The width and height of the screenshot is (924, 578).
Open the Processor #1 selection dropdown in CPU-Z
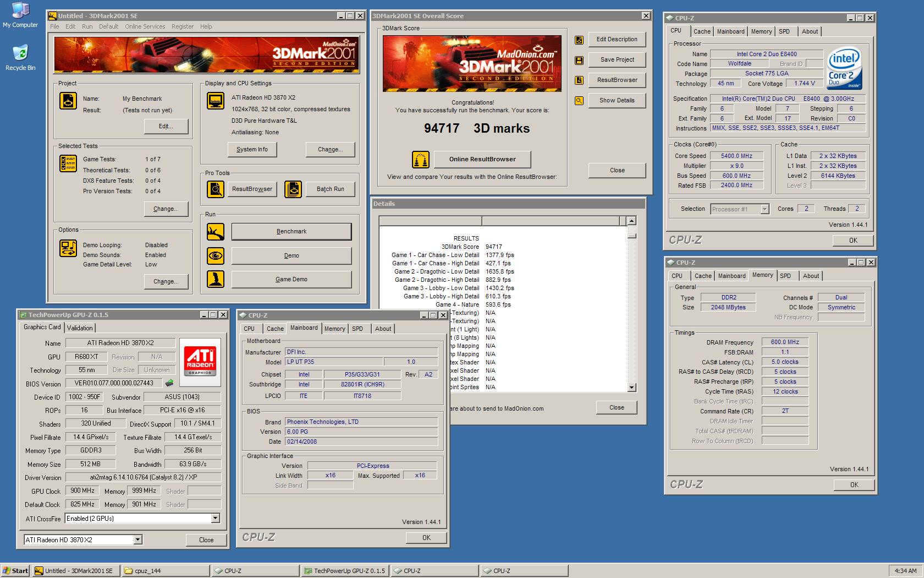765,209
